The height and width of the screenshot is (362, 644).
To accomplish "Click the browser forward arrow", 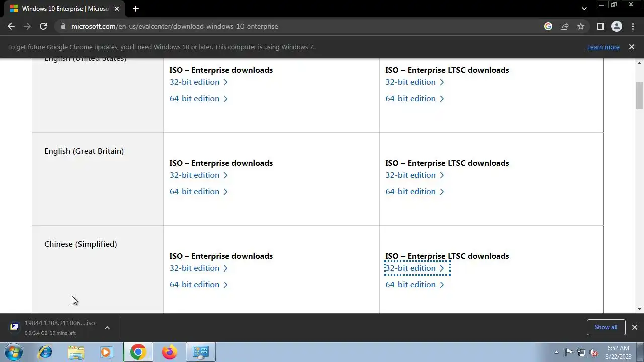I will coord(27,26).
